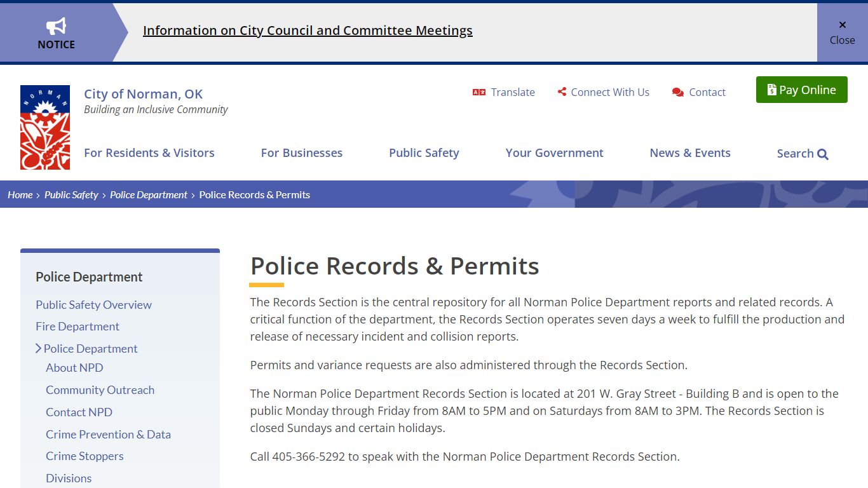Open Fire Department sidebar link
The image size is (868, 488).
[x=78, y=327]
